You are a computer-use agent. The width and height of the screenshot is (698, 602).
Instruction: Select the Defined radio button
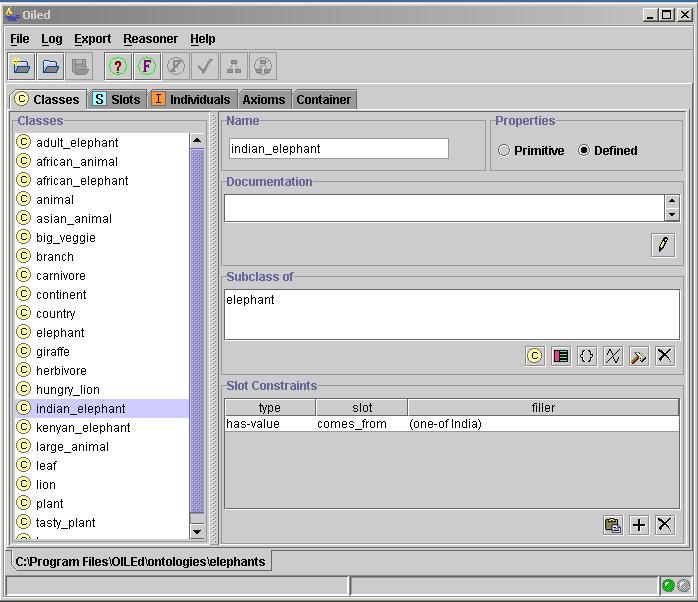tap(584, 150)
